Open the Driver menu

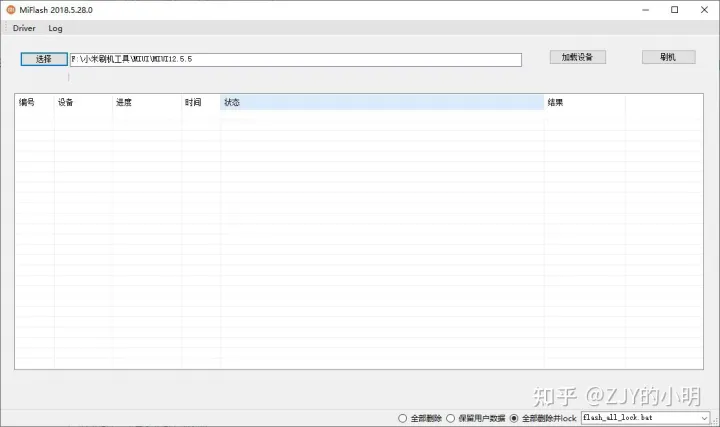click(24, 28)
